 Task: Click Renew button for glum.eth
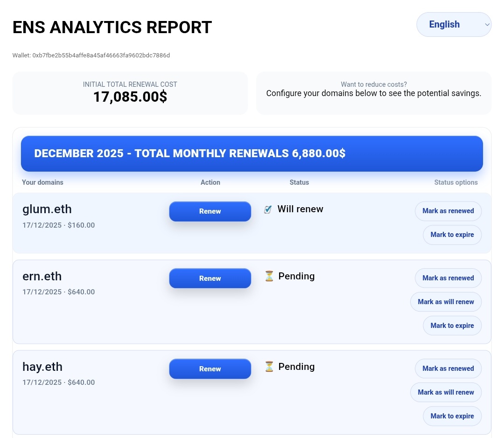tap(210, 211)
